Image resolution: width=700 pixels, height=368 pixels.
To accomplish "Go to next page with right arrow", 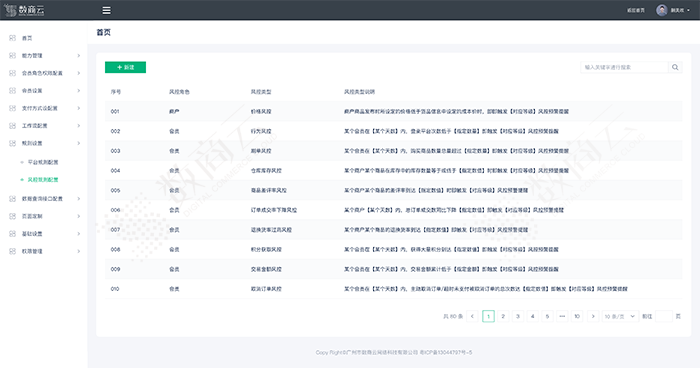I will [593, 316].
